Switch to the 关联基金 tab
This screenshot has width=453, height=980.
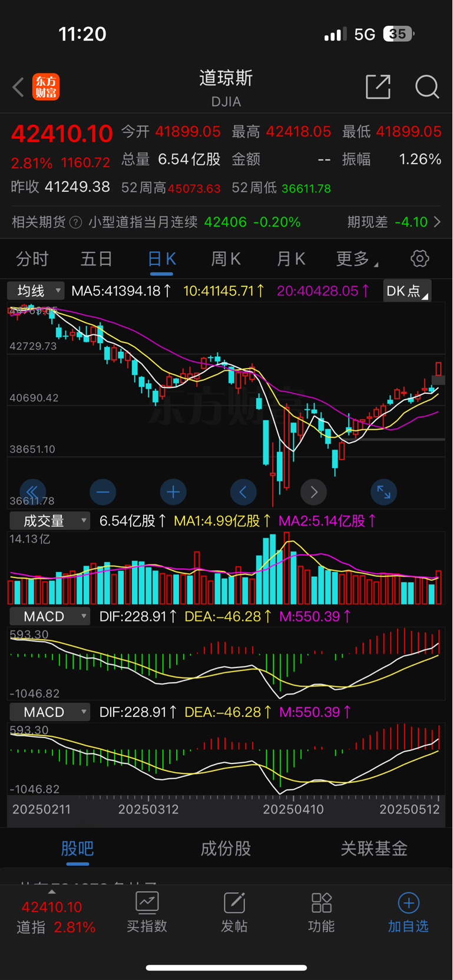(375, 849)
